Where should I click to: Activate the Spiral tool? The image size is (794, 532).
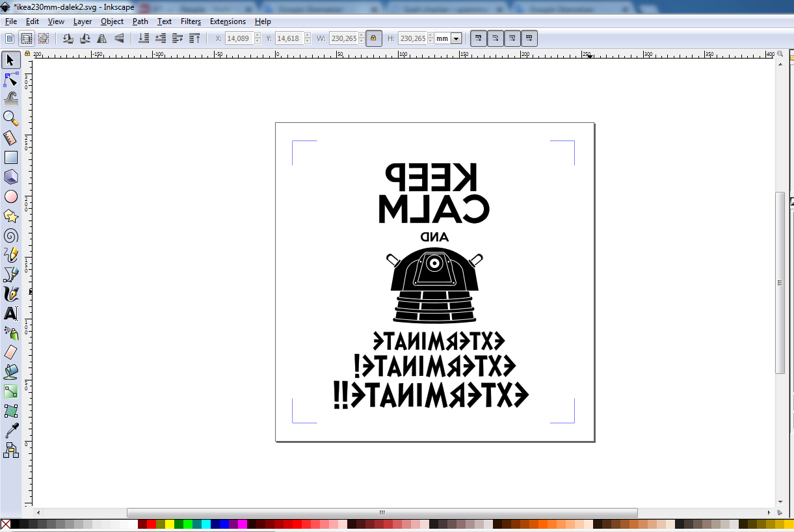[10, 235]
